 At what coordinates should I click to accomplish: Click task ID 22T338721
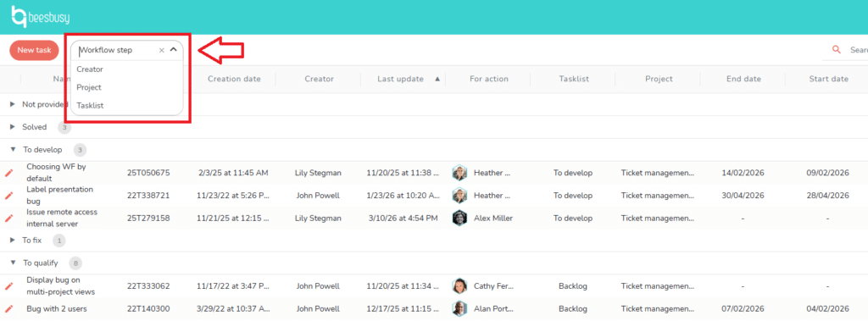148,196
